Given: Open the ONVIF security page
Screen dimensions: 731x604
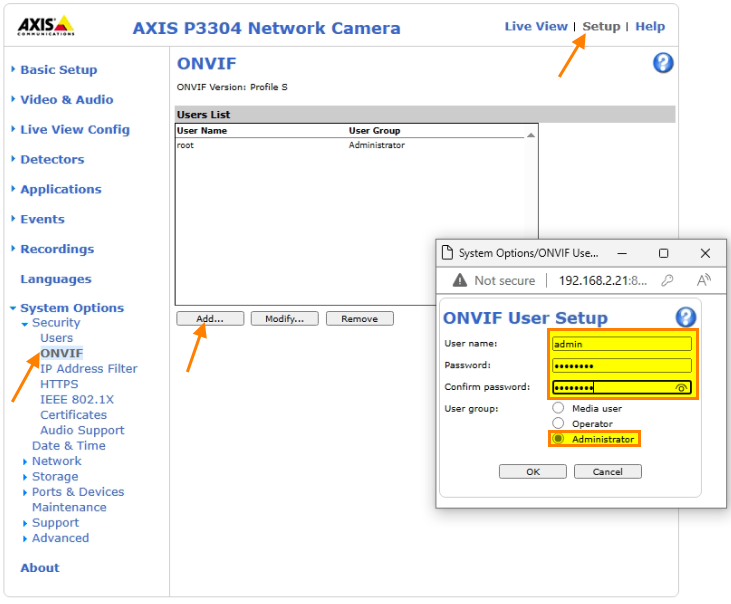Looking at the screenshot, I should (62, 353).
